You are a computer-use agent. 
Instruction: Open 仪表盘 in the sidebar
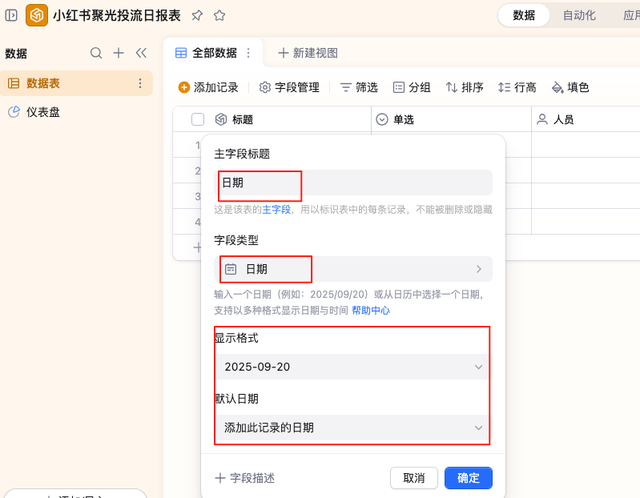click(43, 112)
